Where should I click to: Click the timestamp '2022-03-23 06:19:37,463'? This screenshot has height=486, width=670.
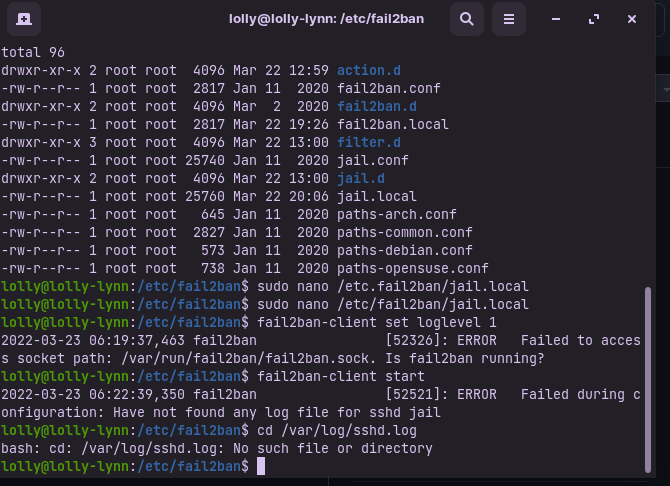point(93,340)
